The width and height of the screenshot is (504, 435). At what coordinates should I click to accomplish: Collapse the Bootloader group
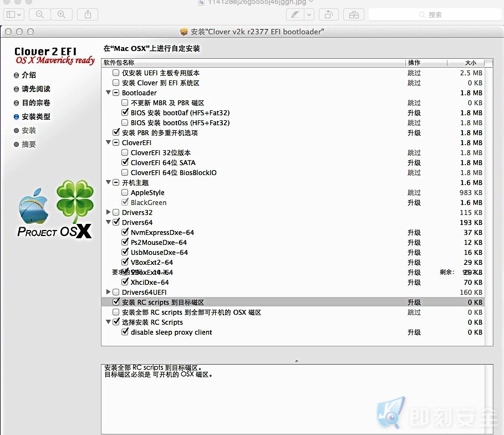pos(108,93)
